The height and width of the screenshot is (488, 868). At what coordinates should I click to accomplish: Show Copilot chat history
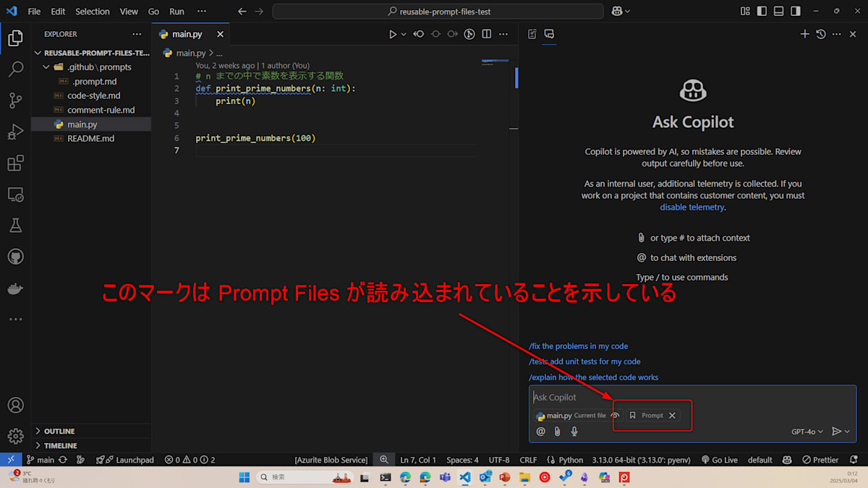[x=821, y=34]
